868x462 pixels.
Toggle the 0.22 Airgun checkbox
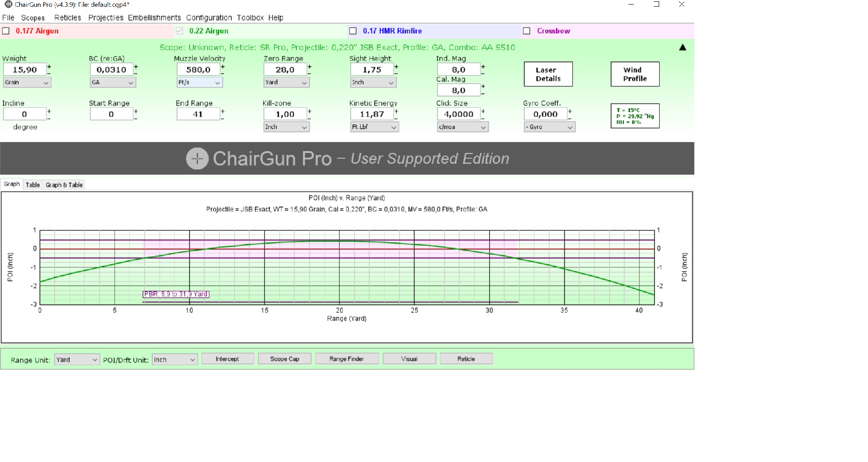click(x=179, y=31)
